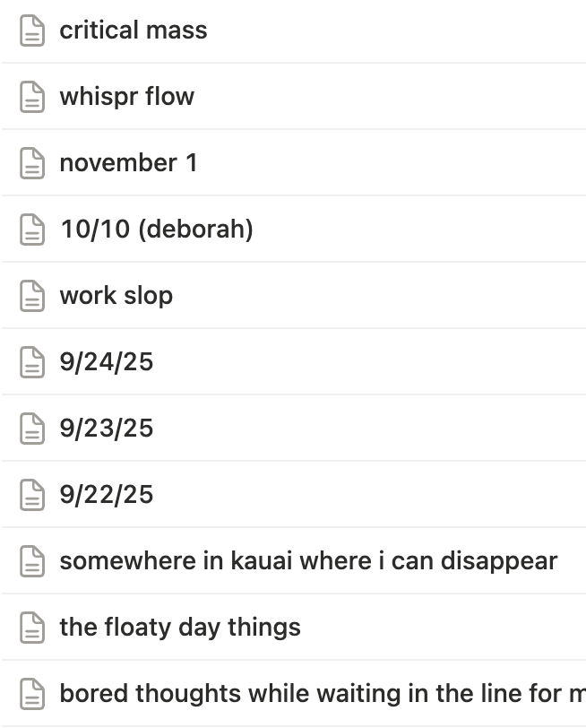Open the 9/24/25 entry
This screenshot has height=728, width=586.
coord(107,362)
